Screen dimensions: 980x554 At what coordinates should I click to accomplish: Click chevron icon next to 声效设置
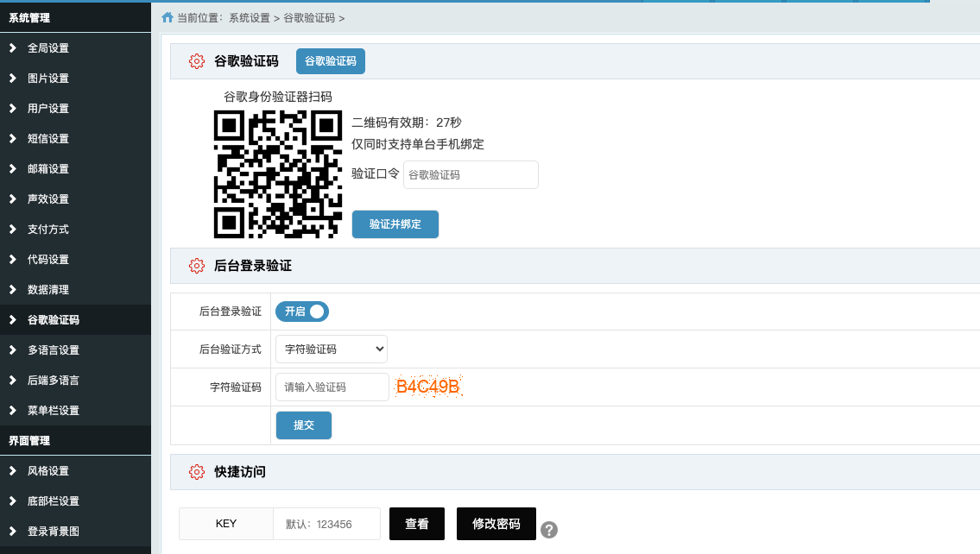point(12,198)
